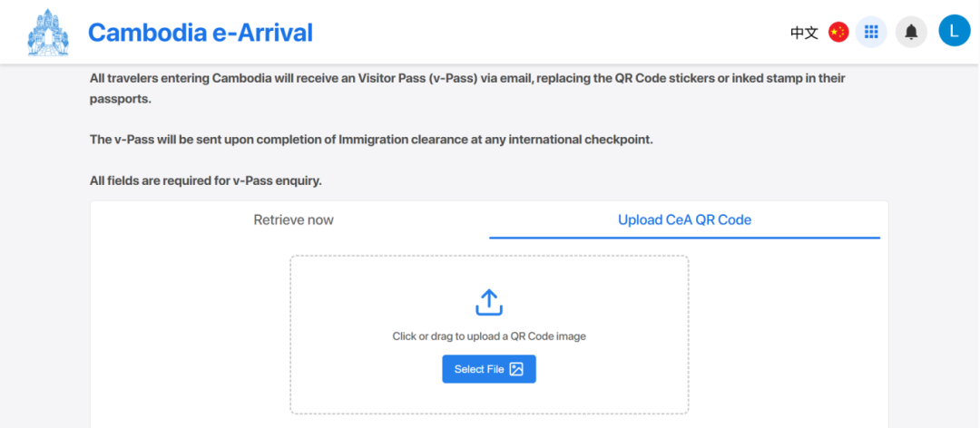Screen dimensions: 980x428
Task: Click the Visitor Pass (v-Pass) intro paragraph
Action: [x=468, y=89]
